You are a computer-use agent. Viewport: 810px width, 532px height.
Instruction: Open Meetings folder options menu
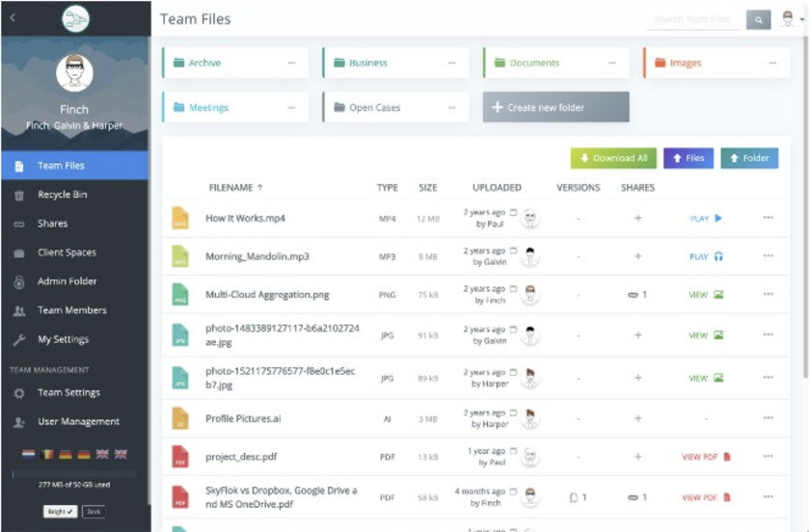tap(291, 107)
